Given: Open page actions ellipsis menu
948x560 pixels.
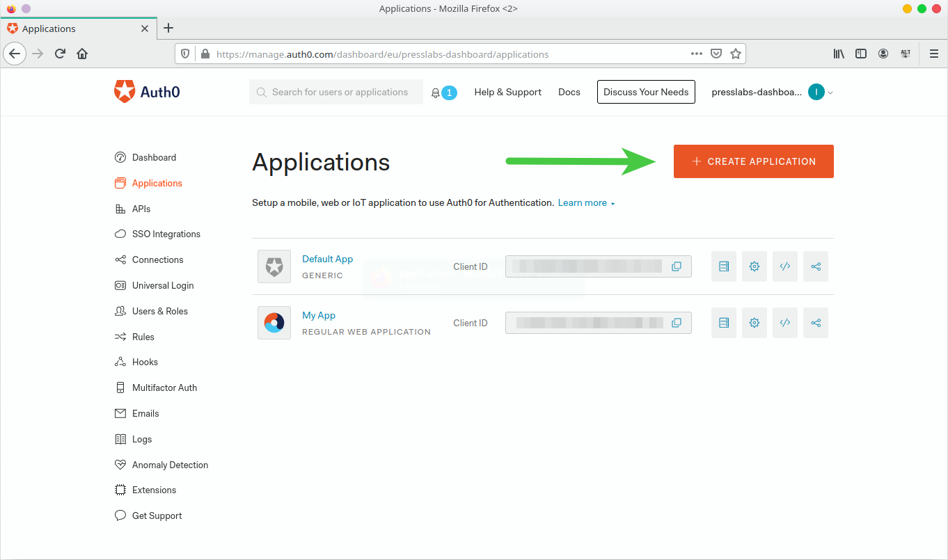Looking at the screenshot, I should 697,54.
